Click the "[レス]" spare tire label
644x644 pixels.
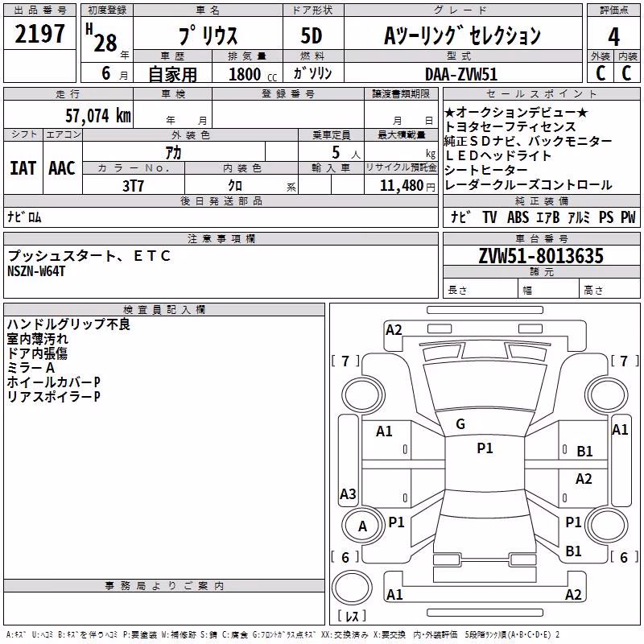[x=352, y=615]
